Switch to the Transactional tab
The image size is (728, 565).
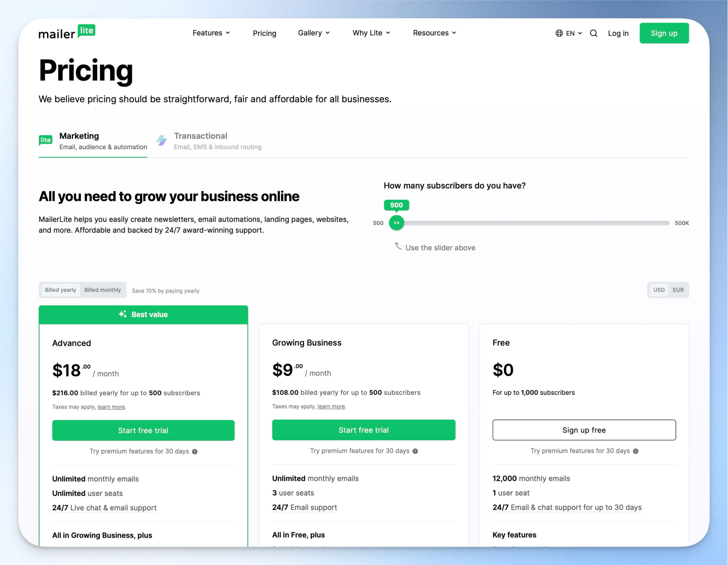click(x=209, y=141)
